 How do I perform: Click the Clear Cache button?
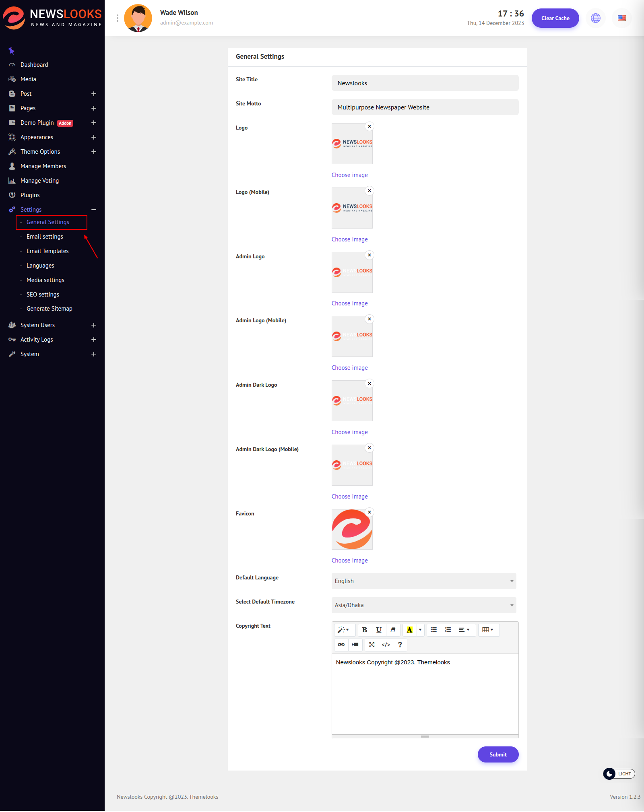[x=555, y=18]
